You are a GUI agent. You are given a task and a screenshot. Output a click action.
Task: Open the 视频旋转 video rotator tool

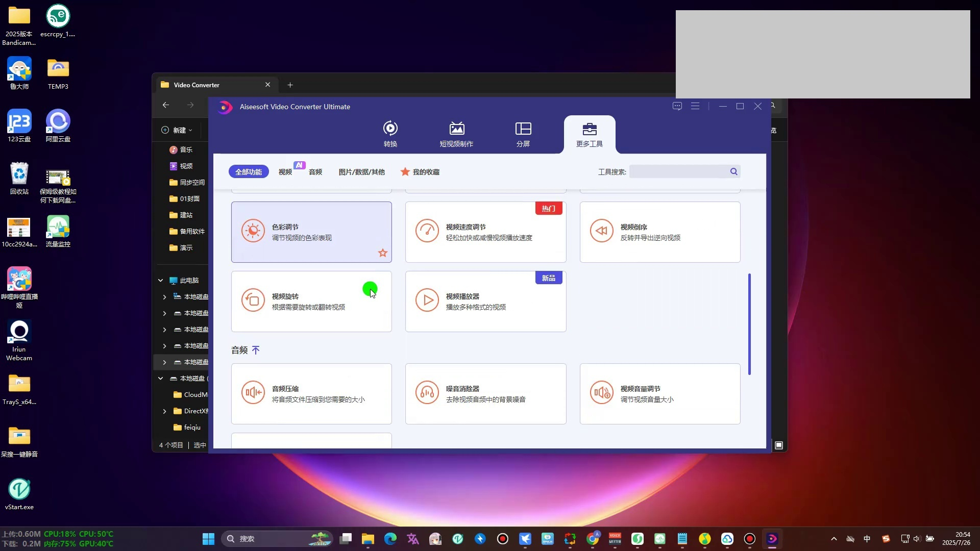(311, 302)
